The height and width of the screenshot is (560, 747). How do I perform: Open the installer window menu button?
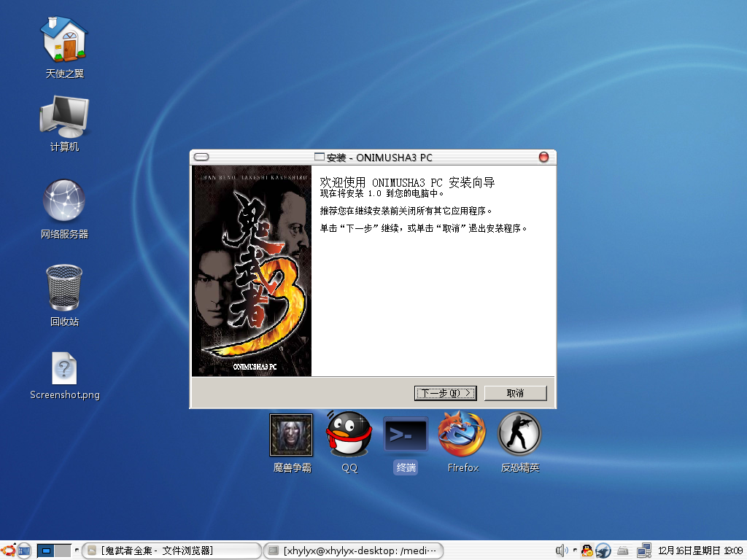(201, 157)
